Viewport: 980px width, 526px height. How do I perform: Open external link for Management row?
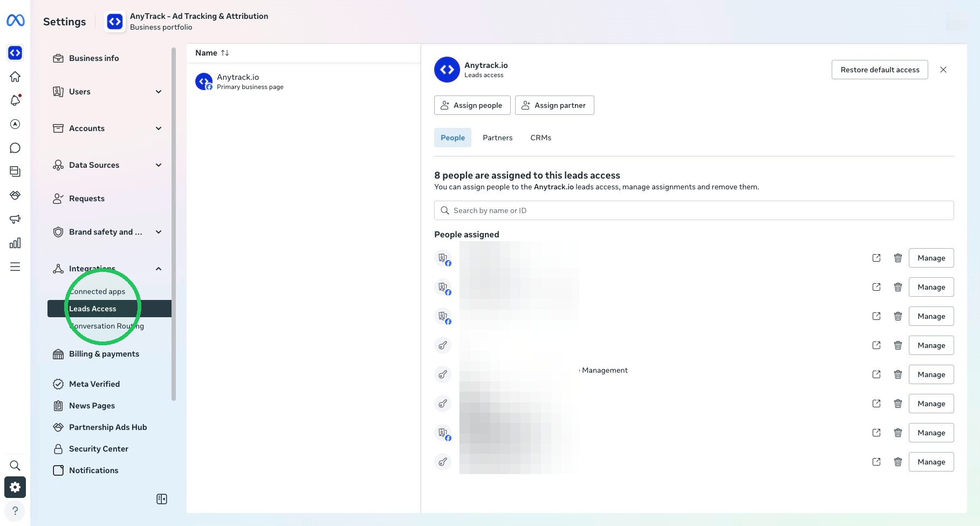[x=876, y=374]
